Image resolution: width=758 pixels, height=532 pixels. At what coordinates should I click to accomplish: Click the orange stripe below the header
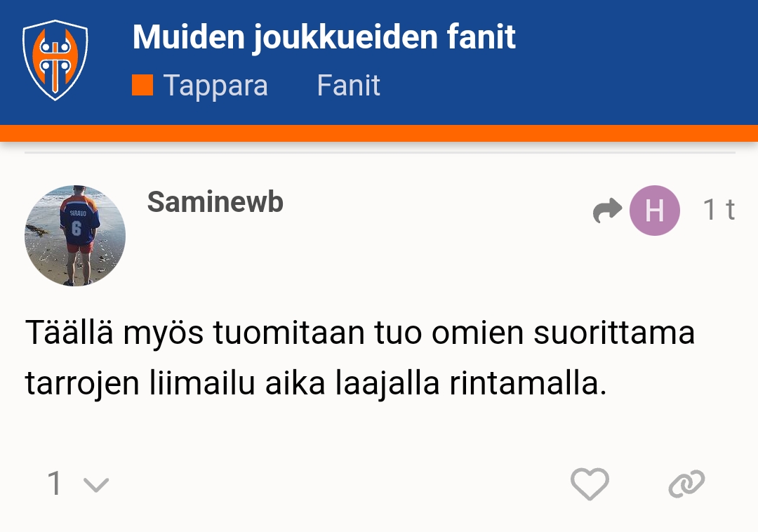[379, 133]
